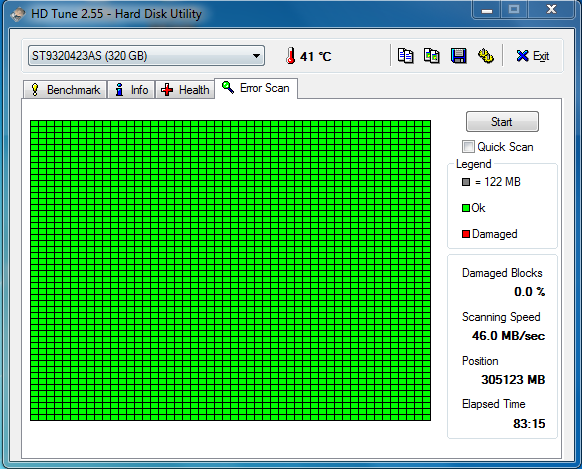Enable the Quick Scan checkbox

coord(468,147)
